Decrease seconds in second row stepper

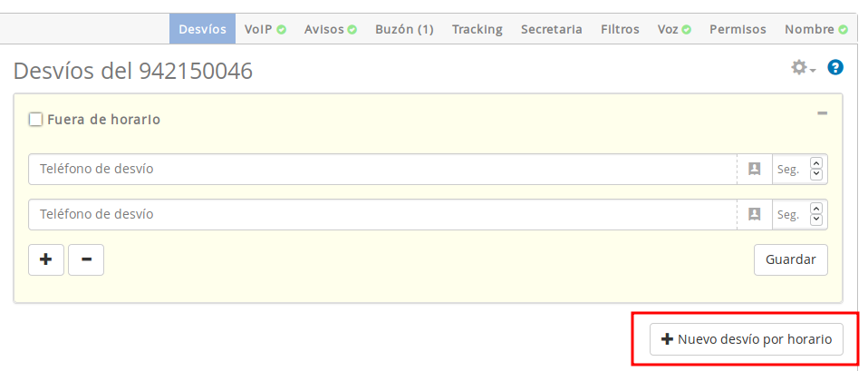pyautogui.click(x=816, y=220)
